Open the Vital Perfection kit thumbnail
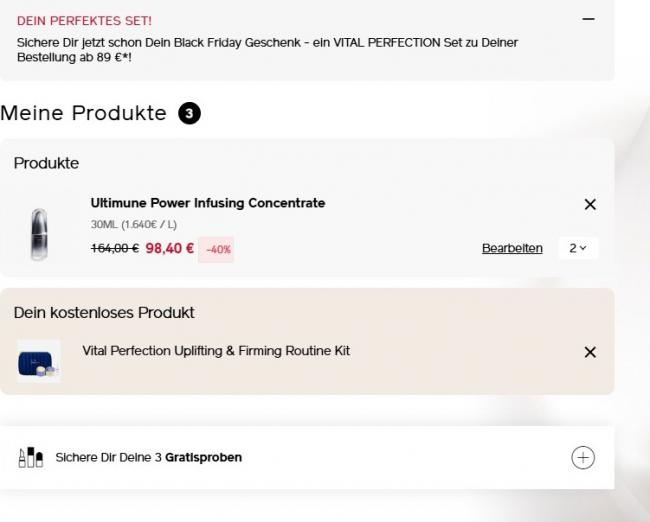The width and height of the screenshot is (650, 522). tap(39, 361)
